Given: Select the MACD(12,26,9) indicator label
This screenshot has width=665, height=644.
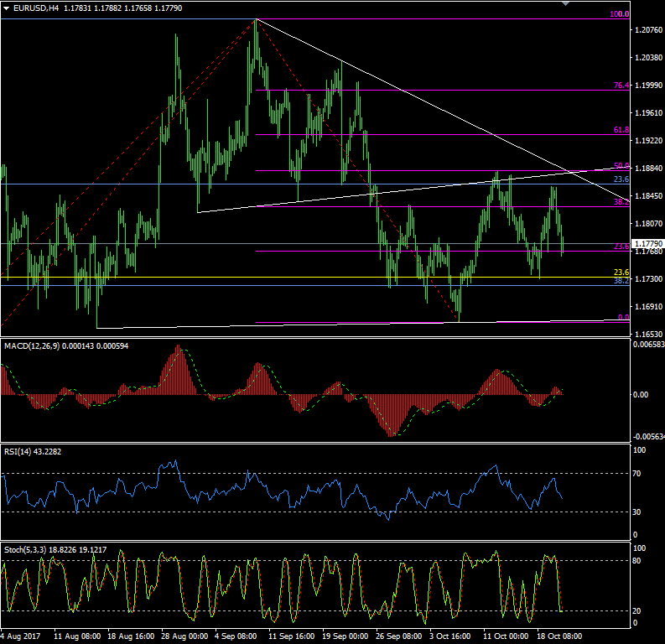Looking at the screenshot, I should tap(32, 345).
